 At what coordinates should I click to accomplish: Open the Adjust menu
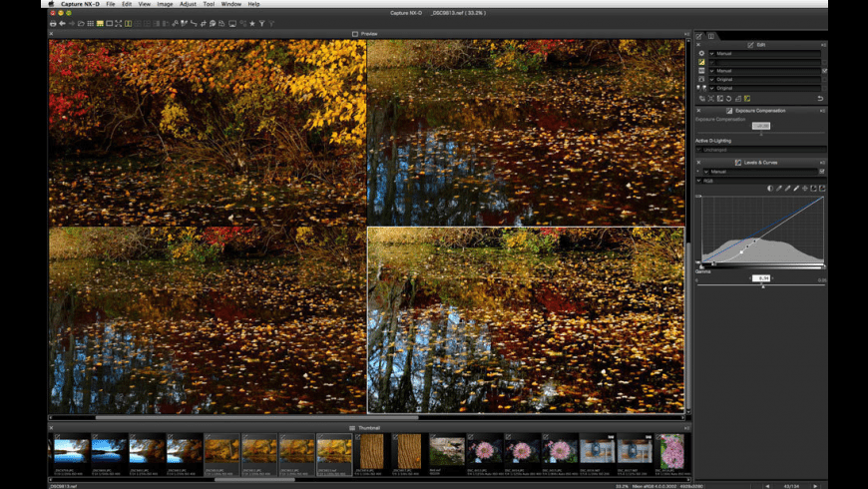[188, 4]
